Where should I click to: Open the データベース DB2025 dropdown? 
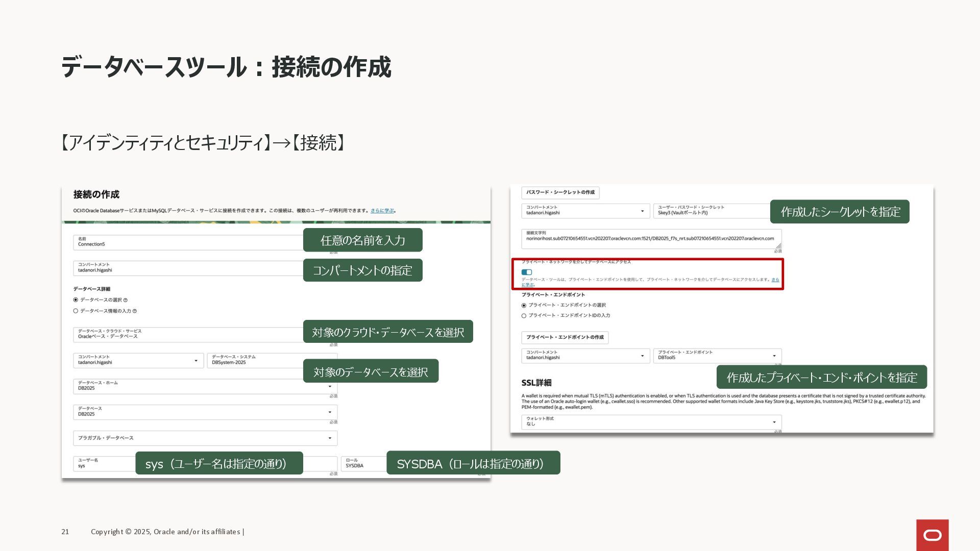pyautogui.click(x=205, y=412)
